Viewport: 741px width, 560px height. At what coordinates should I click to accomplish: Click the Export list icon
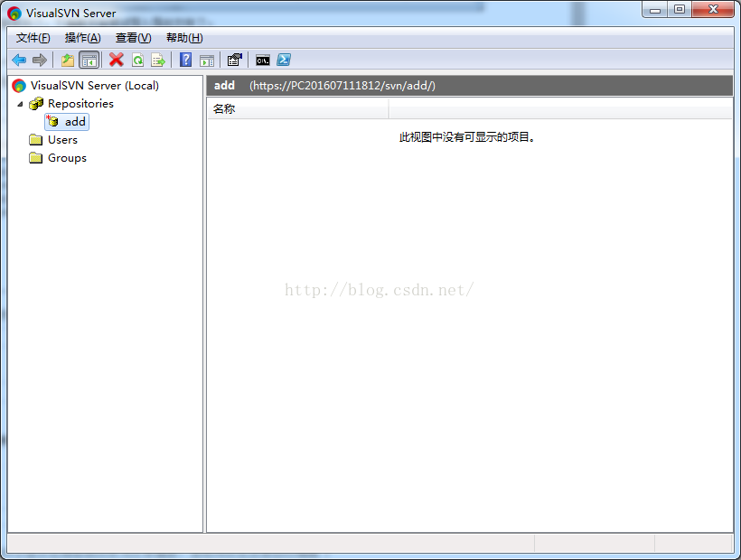point(158,60)
